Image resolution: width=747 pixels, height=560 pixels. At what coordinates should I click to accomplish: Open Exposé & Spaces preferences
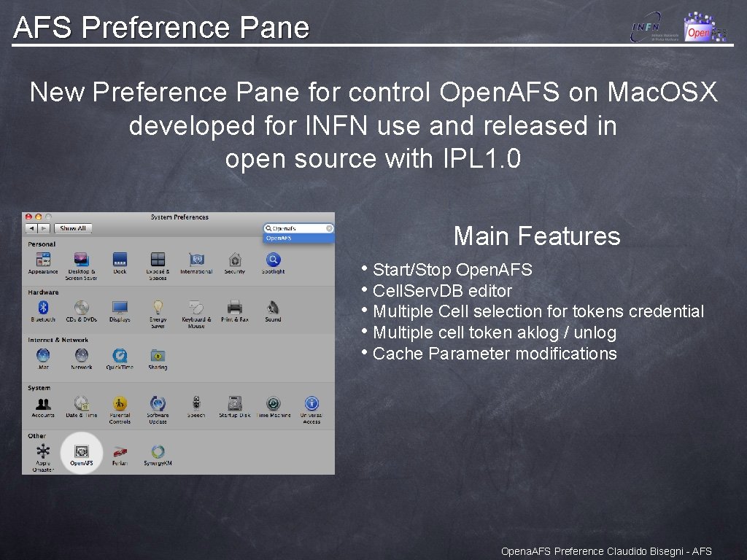pyautogui.click(x=158, y=265)
